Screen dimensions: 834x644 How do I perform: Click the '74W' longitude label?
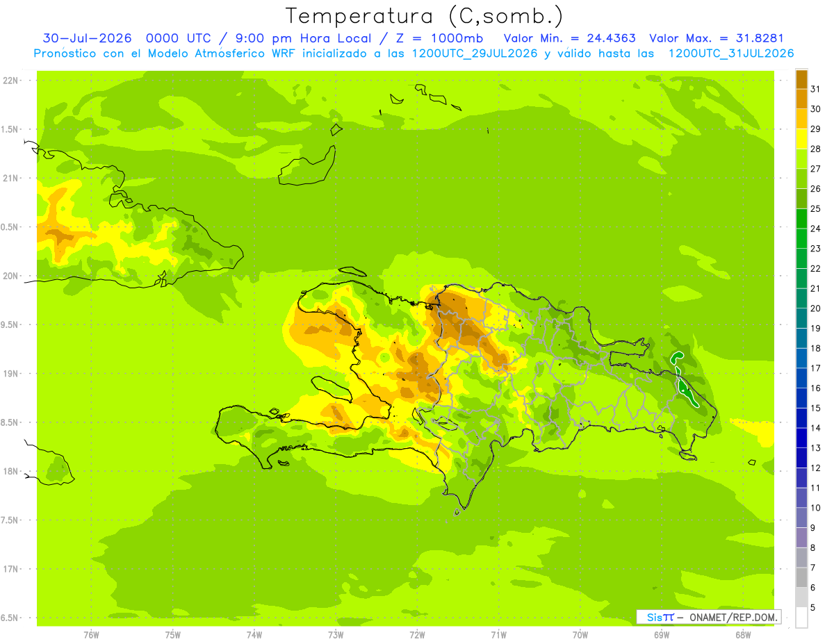tap(254, 635)
